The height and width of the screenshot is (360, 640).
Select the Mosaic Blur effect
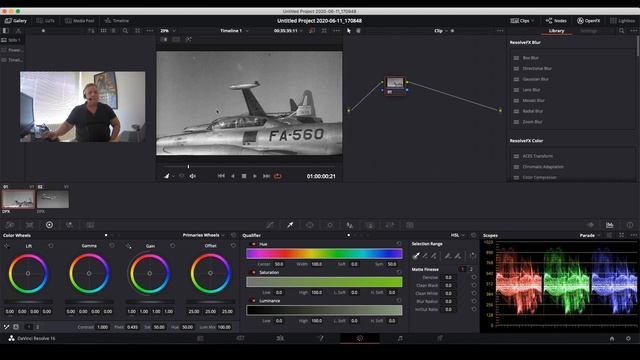[x=533, y=100]
